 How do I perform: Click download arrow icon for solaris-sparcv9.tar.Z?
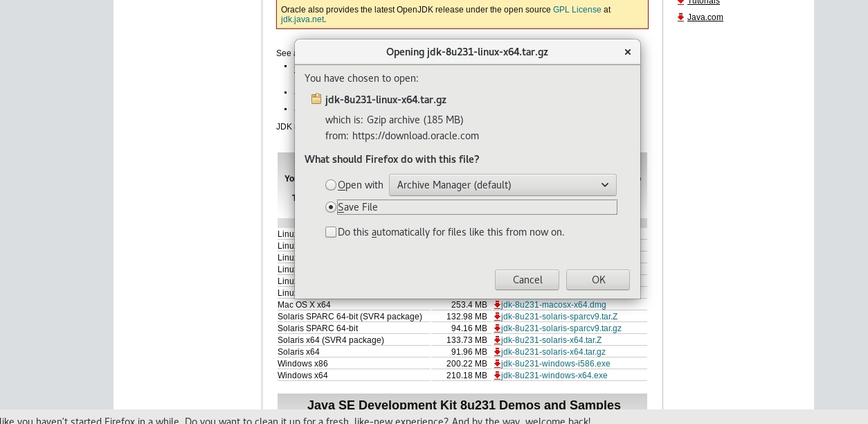(x=497, y=317)
